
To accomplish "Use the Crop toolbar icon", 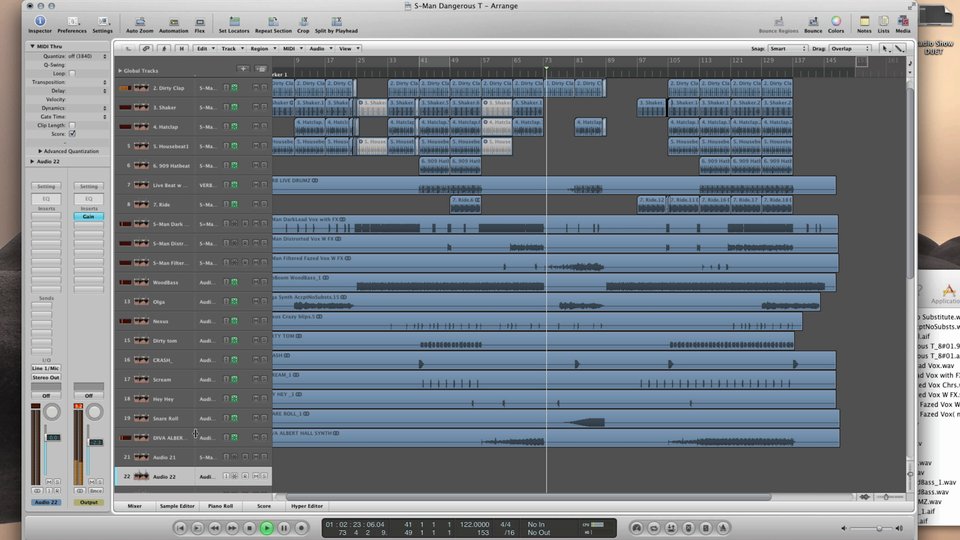I will (303, 23).
